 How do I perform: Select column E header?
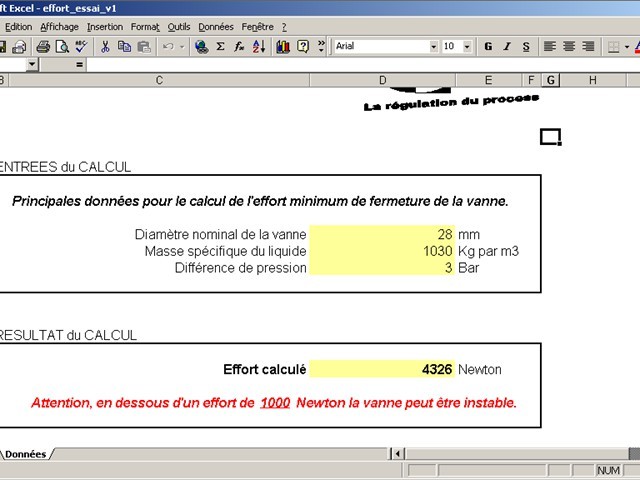click(x=488, y=80)
